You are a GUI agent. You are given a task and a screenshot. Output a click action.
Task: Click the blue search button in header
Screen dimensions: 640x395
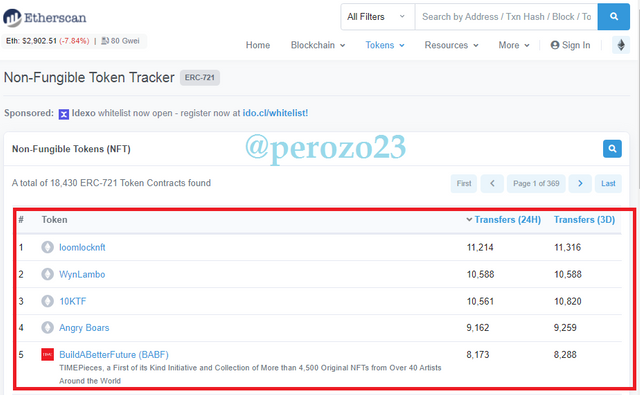(613, 17)
